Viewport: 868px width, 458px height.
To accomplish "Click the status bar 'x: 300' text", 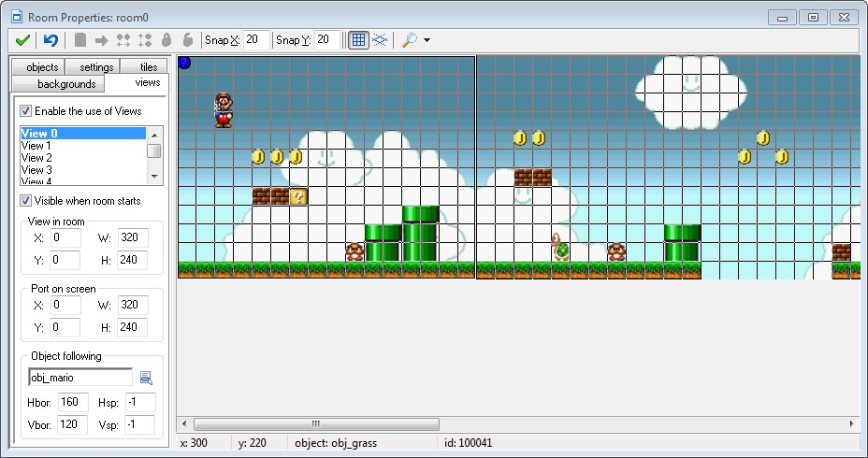I will [x=194, y=443].
